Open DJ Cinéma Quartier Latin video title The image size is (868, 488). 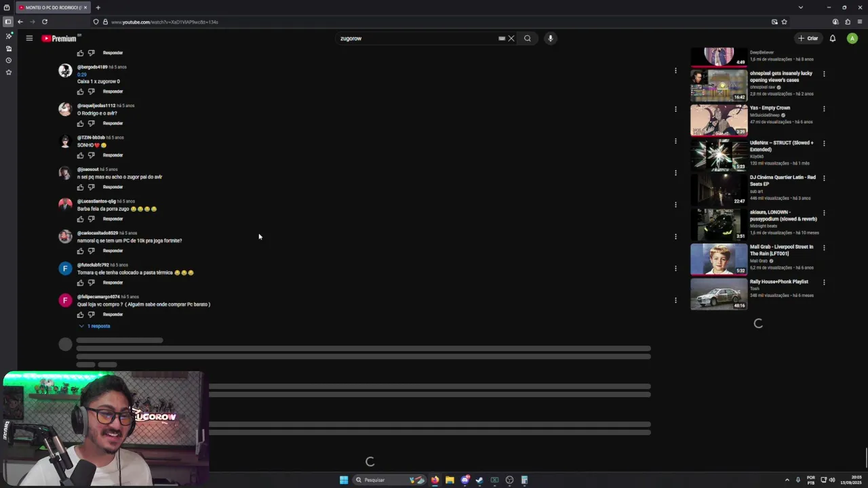click(783, 180)
